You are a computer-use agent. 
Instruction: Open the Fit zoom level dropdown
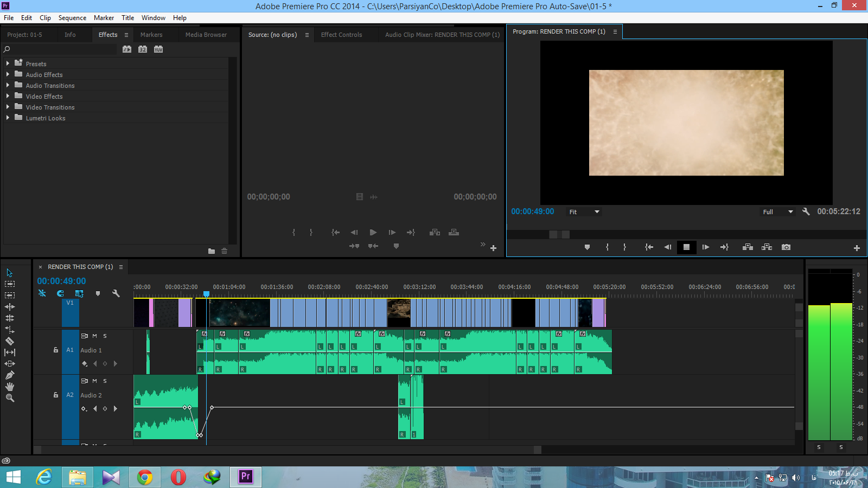[x=584, y=211]
